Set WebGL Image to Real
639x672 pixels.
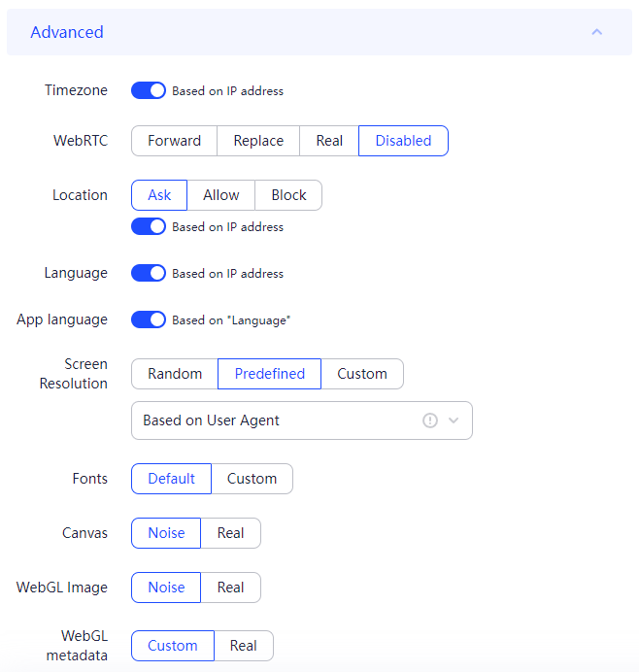pos(230,588)
